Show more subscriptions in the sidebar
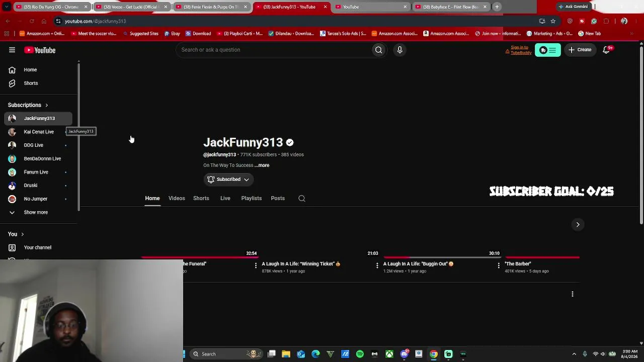 [x=36, y=212]
